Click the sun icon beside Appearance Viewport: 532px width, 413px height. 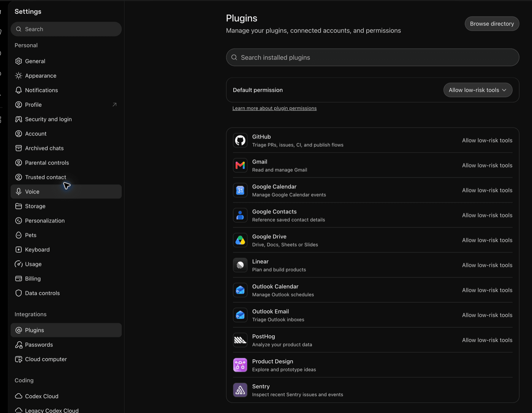[x=19, y=76]
